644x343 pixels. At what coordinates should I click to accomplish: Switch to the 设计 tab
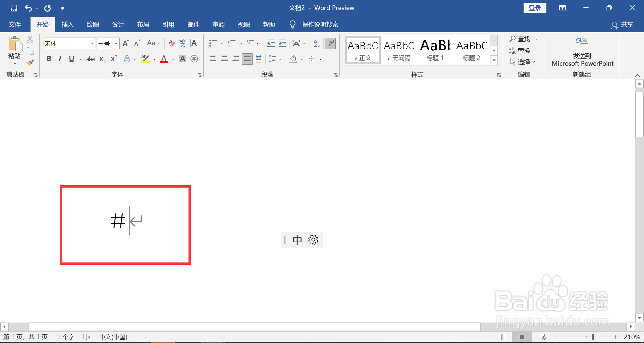(x=118, y=24)
